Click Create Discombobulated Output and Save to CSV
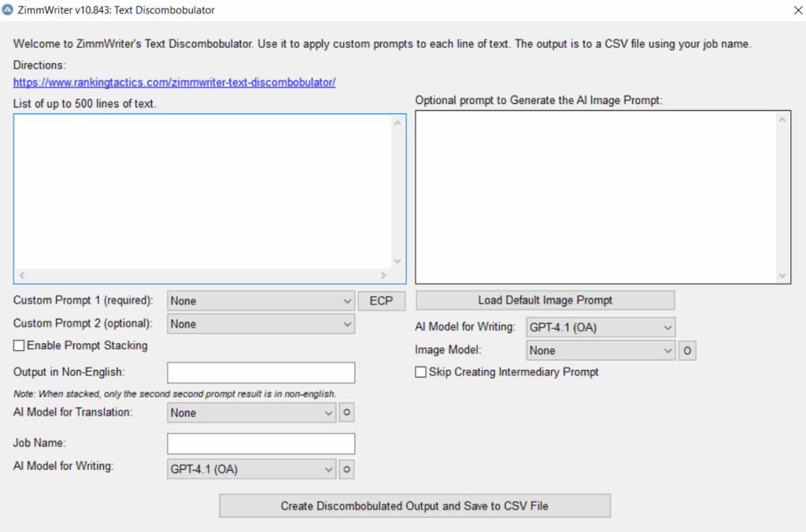 point(415,505)
